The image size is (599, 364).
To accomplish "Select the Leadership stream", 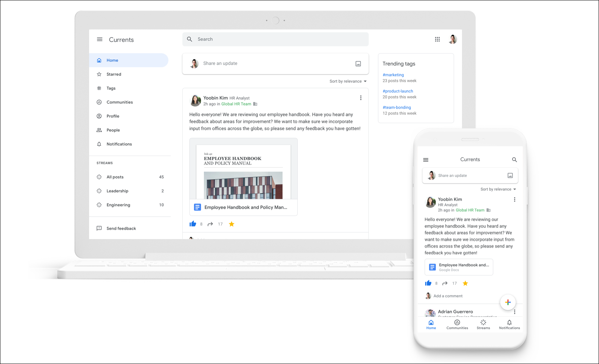I will (x=130, y=191).
